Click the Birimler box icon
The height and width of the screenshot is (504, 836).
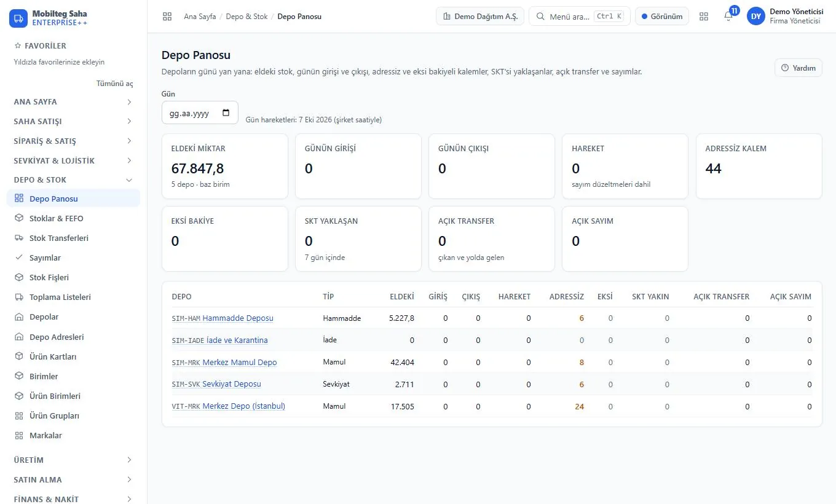click(x=18, y=376)
